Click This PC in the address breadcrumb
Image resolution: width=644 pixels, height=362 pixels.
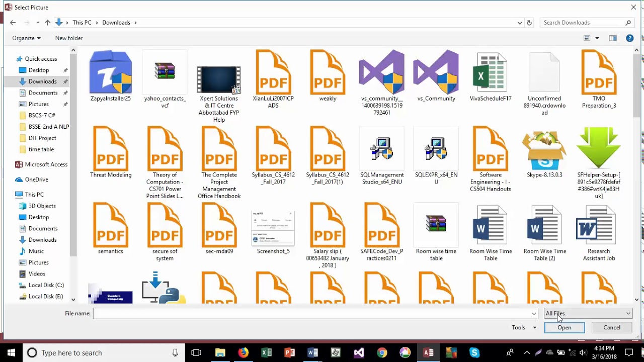point(82,23)
